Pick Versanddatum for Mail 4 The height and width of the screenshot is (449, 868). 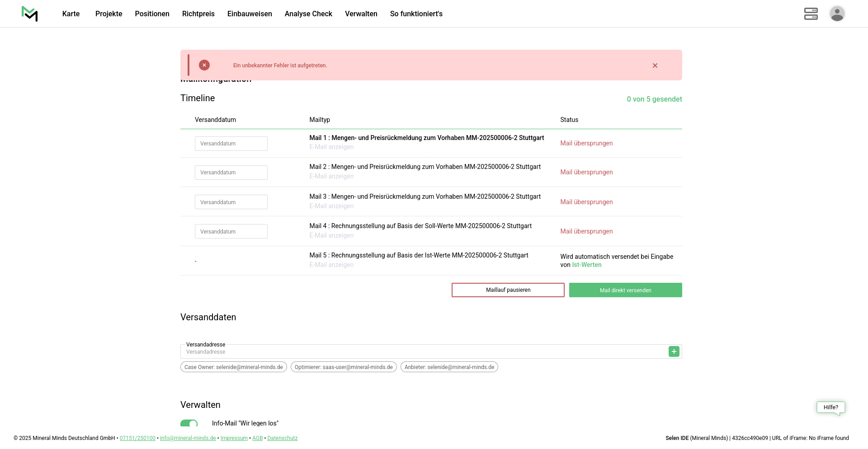231,231
